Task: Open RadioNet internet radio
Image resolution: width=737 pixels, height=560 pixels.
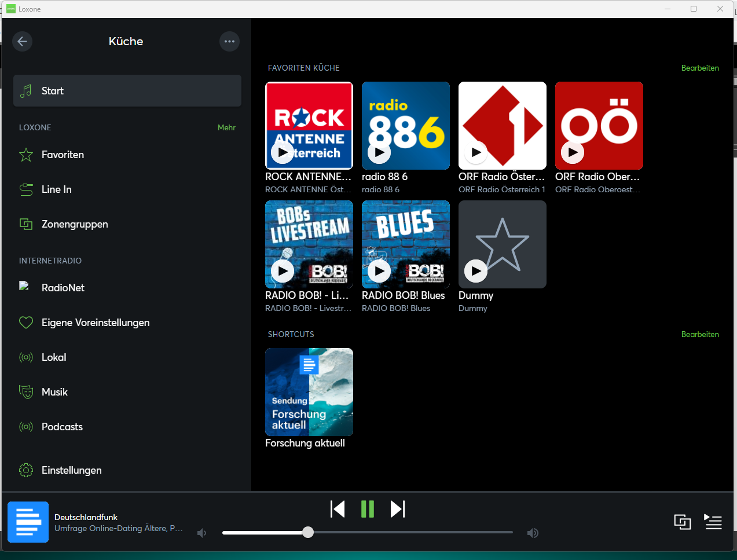Action: [127, 288]
